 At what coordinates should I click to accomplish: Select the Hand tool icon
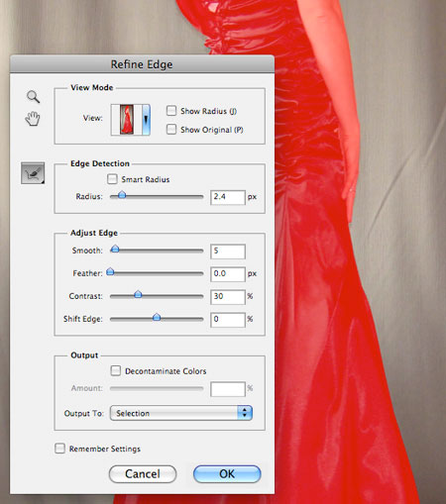[x=33, y=119]
